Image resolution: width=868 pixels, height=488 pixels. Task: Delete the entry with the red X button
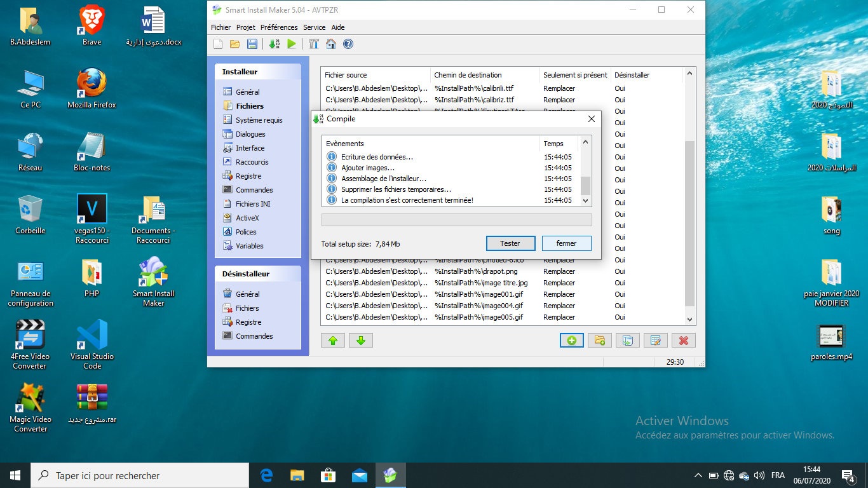[x=684, y=341]
